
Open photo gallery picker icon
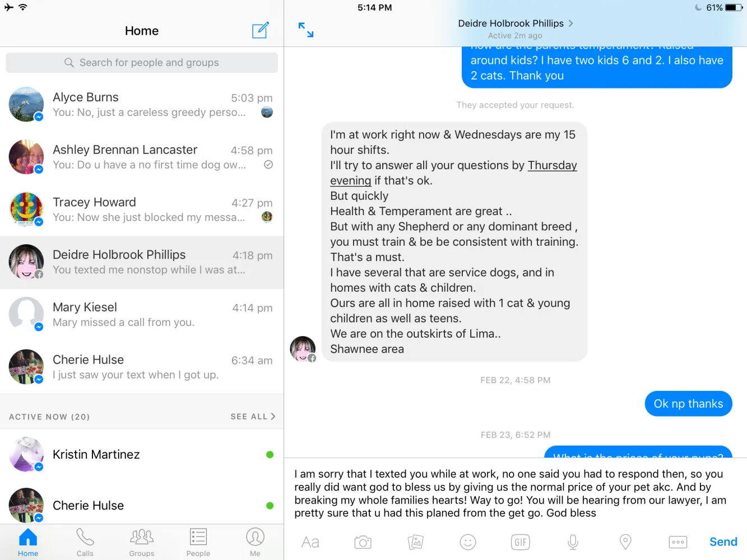415,542
